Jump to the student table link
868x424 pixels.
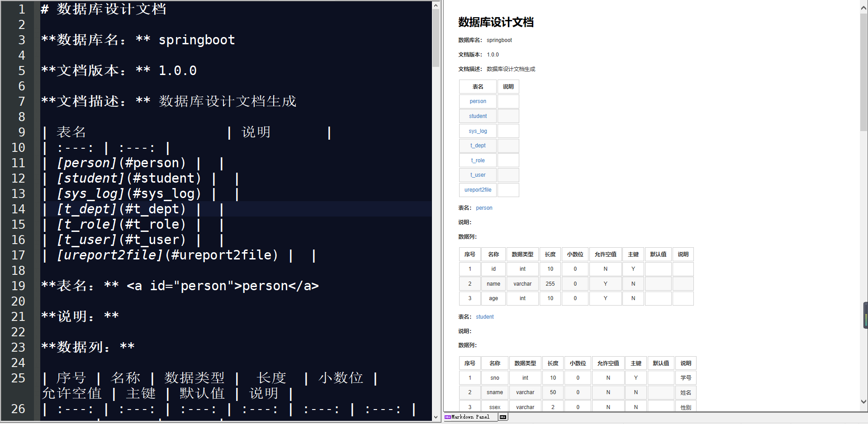coord(478,116)
